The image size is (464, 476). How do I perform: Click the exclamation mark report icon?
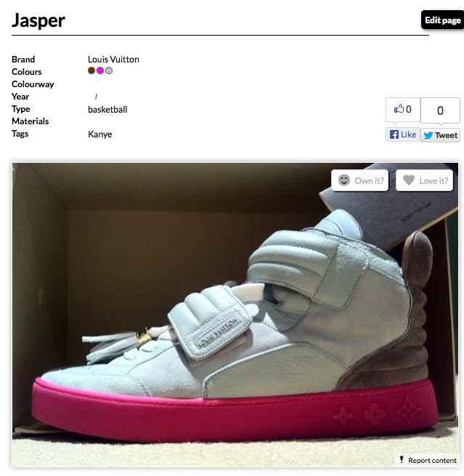coord(402,459)
